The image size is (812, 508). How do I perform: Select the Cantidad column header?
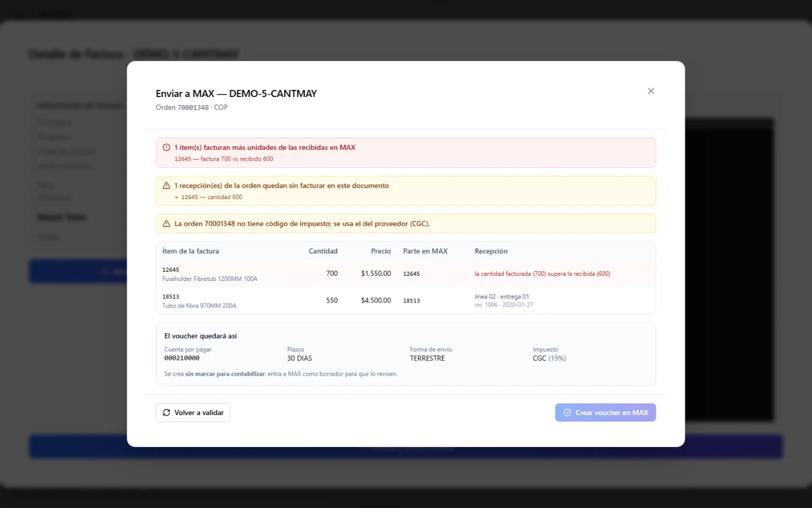click(x=323, y=251)
